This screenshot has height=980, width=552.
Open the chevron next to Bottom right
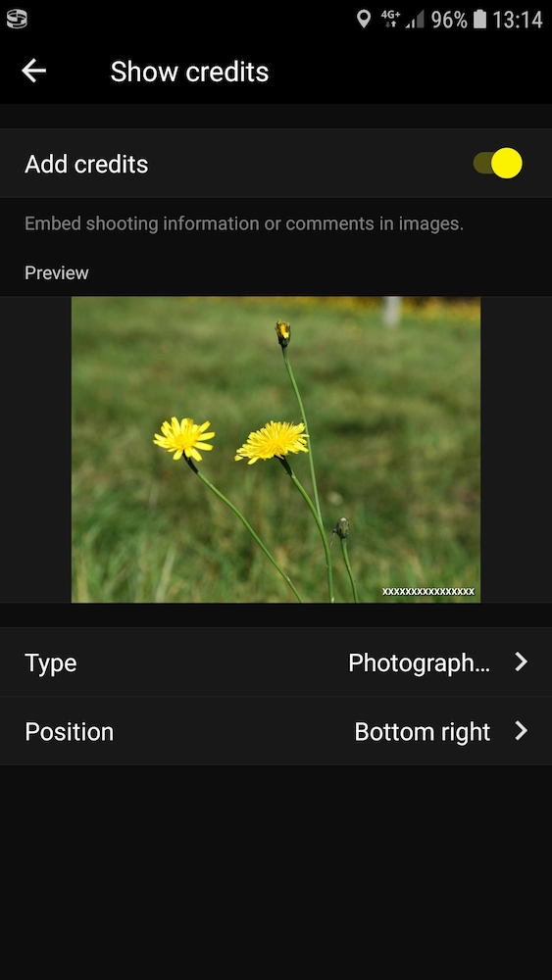point(521,731)
